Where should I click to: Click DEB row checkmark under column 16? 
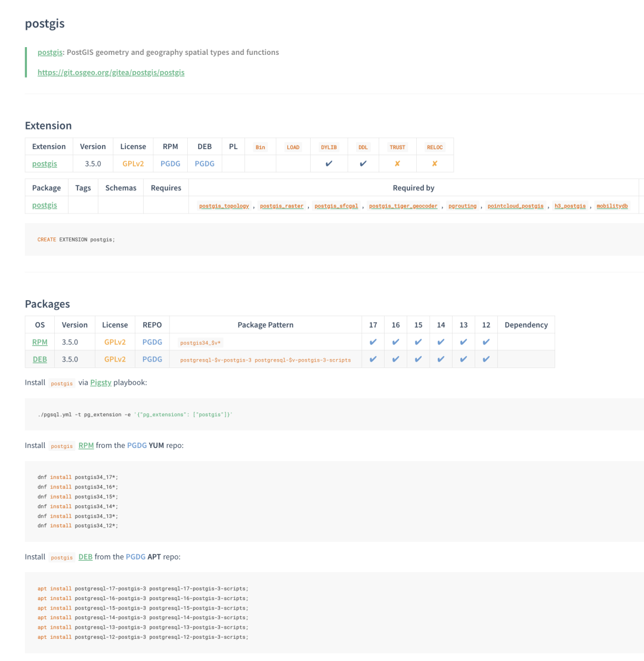[395, 359]
